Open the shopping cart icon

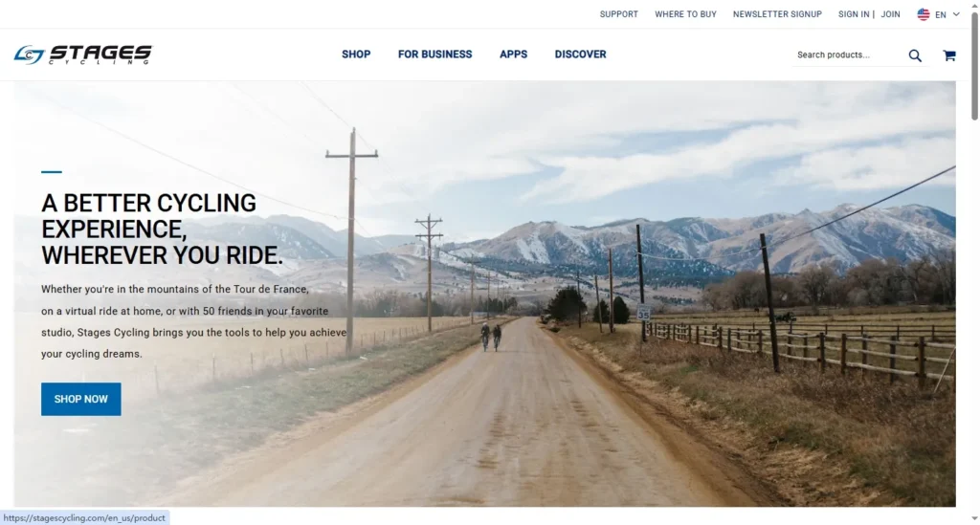[x=949, y=55]
